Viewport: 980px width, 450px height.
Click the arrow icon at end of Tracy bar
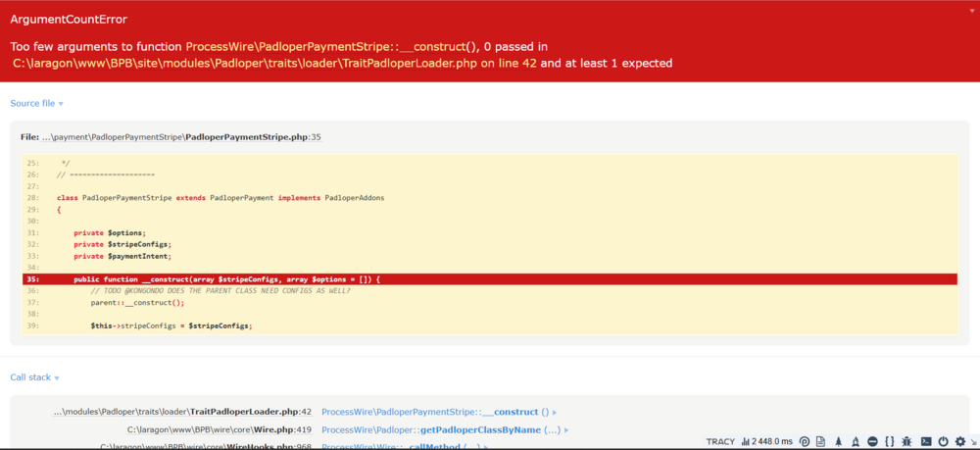coord(973,442)
